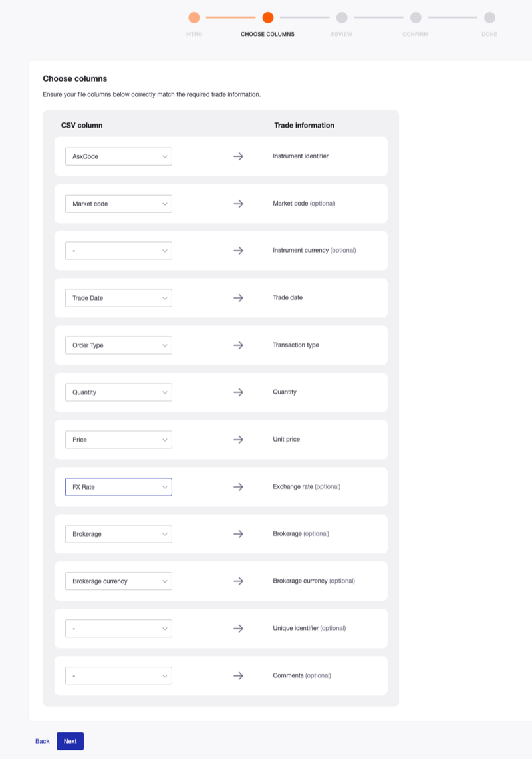Click the arrow icon beside Instrument identifier
Viewport: 532px width, 759px height.
[238, 156]
